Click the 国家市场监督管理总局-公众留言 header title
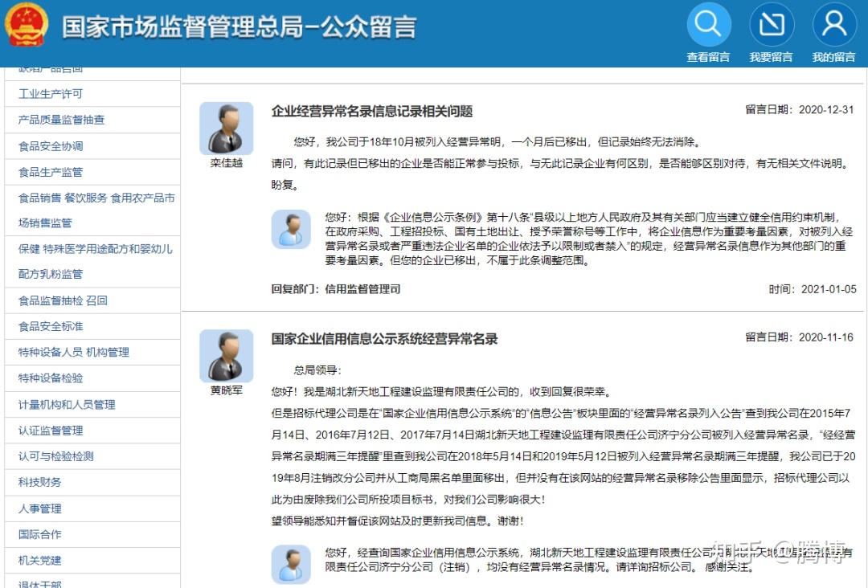 [240, 27]
